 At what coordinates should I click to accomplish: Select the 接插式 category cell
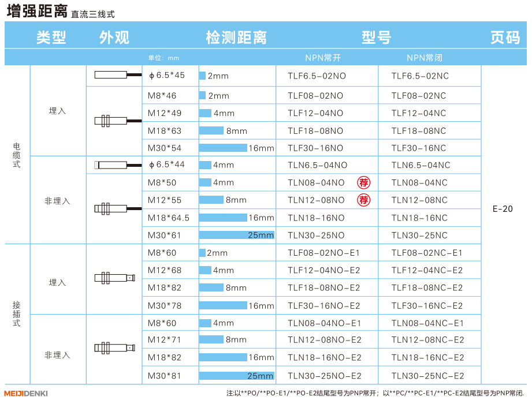click(17, 313)
